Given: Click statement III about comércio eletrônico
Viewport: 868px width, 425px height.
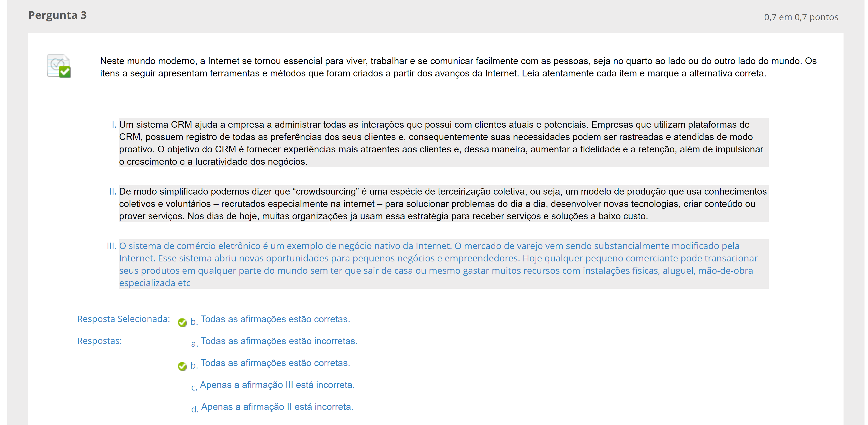Looking at the screenshot, I should [x=438, y=264].
